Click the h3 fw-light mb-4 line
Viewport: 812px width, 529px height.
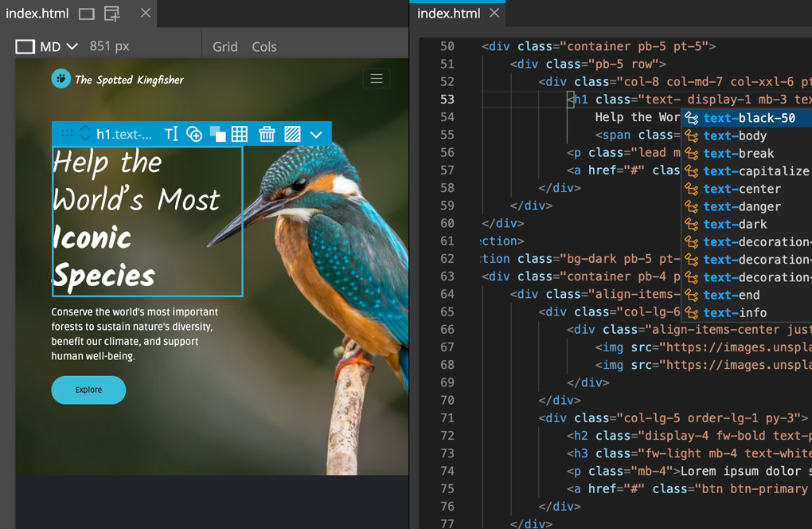tap(689, 453)
